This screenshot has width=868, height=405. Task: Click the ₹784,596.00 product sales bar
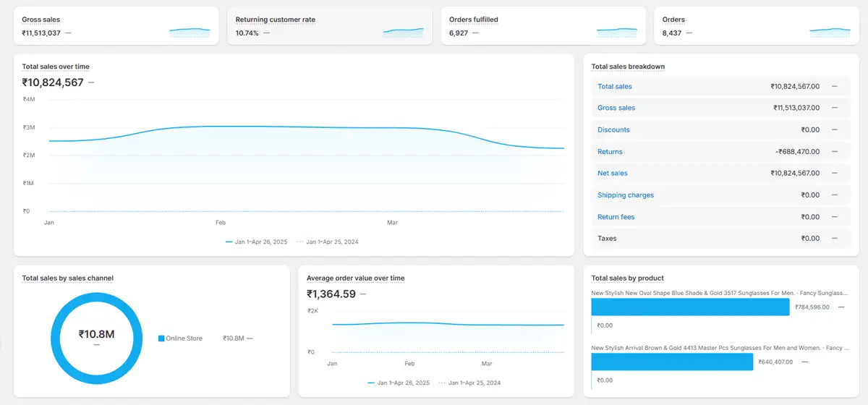pos(690,307)
